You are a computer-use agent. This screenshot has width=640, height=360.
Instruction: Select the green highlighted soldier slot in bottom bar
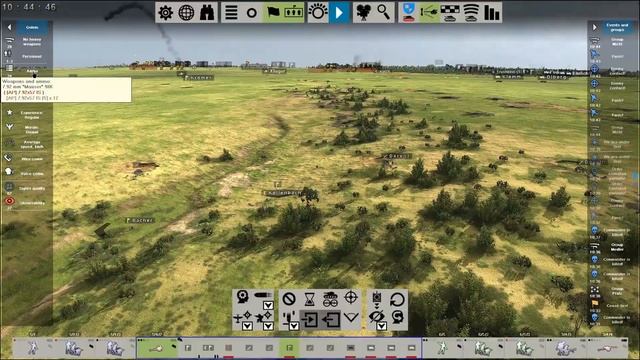point(289,348)
